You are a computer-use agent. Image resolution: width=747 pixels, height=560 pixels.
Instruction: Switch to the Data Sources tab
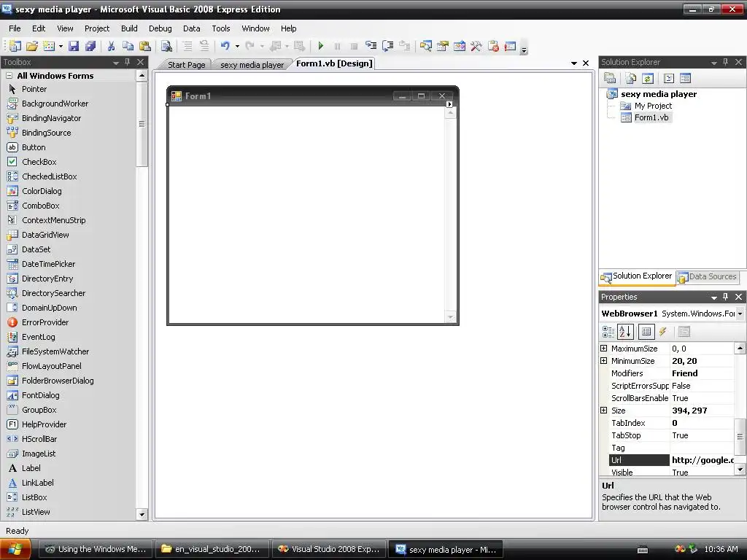coord(708,276)
